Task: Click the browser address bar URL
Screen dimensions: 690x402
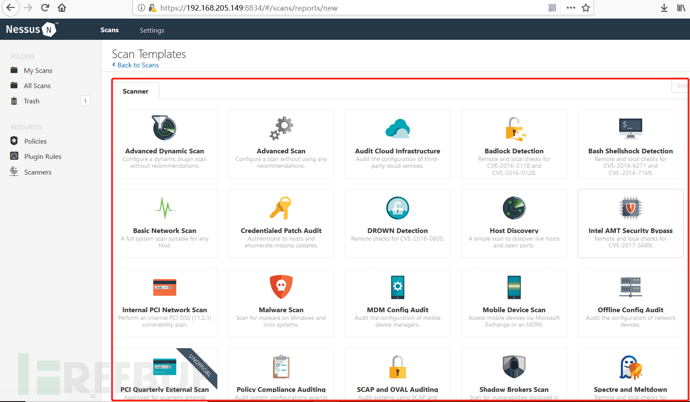Action: (249, 8)
